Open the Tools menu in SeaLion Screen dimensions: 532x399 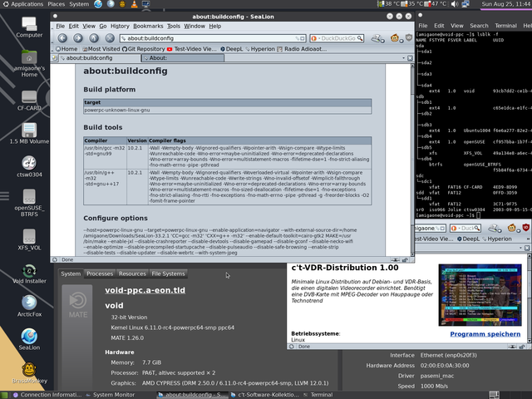click(174, 26)
